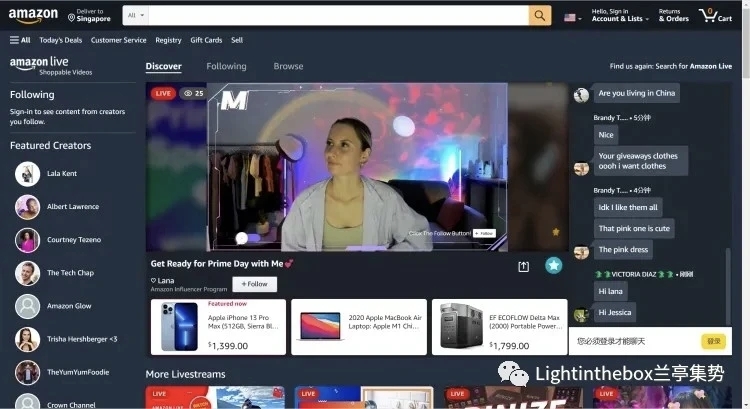Open the 2020 Apple MacBook Air product card
The image size is (750, 409).
coord(359,327)
